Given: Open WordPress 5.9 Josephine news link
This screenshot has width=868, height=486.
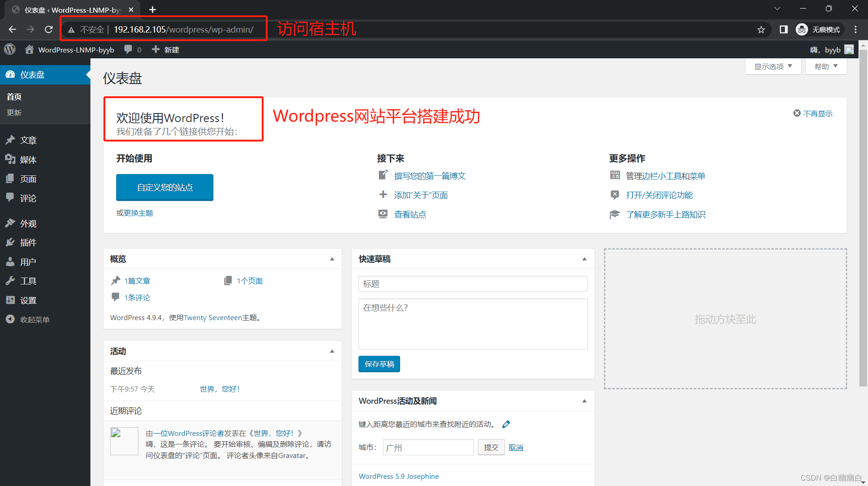Looking at the screenshot, I should [399, 476].
